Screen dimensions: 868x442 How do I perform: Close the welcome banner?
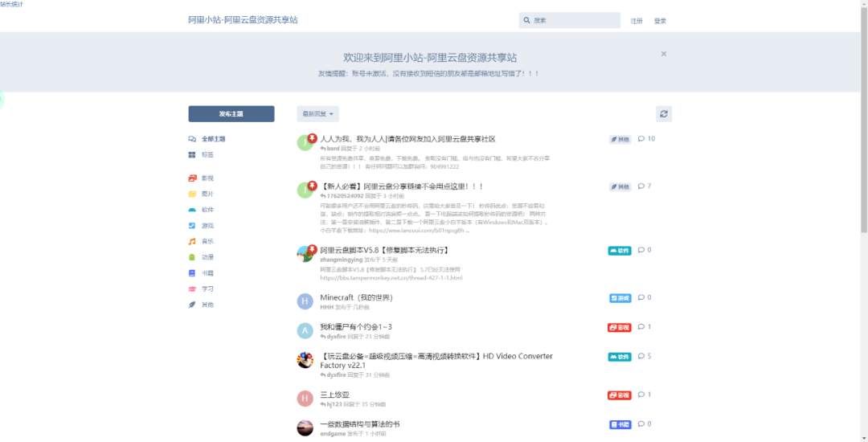[664, 54]
